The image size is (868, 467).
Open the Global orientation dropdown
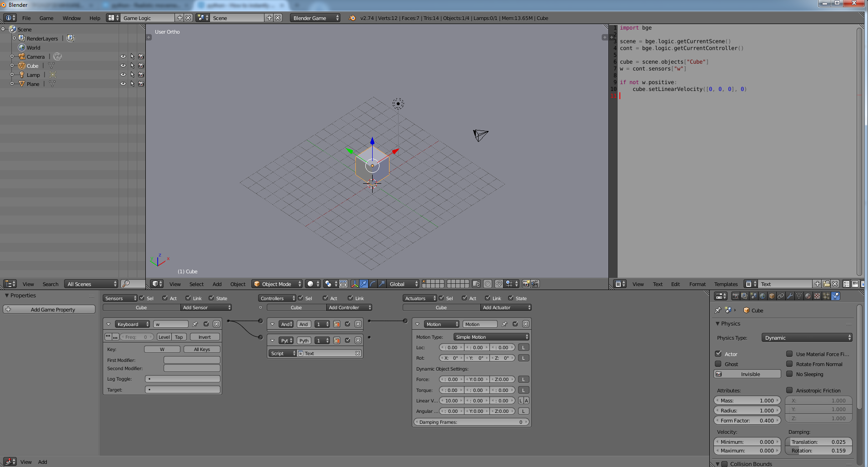pyautogui.click(x=404, y=284)
